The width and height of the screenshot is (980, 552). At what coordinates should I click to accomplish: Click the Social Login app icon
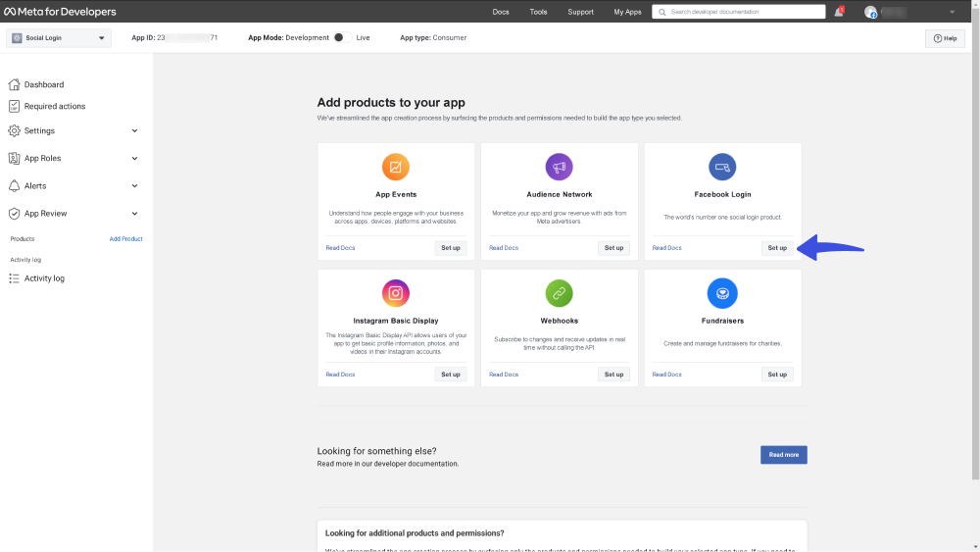tap(17, 38)
